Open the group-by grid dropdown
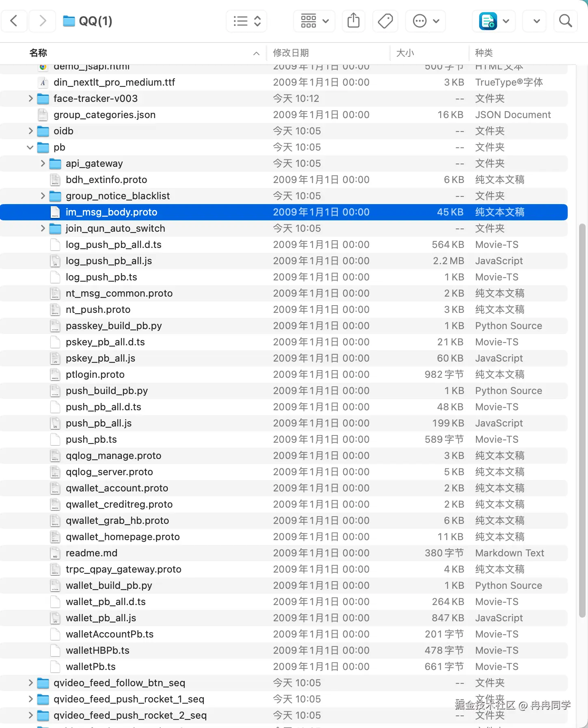Viewport: 588px width, 728px height. (314, 21)
